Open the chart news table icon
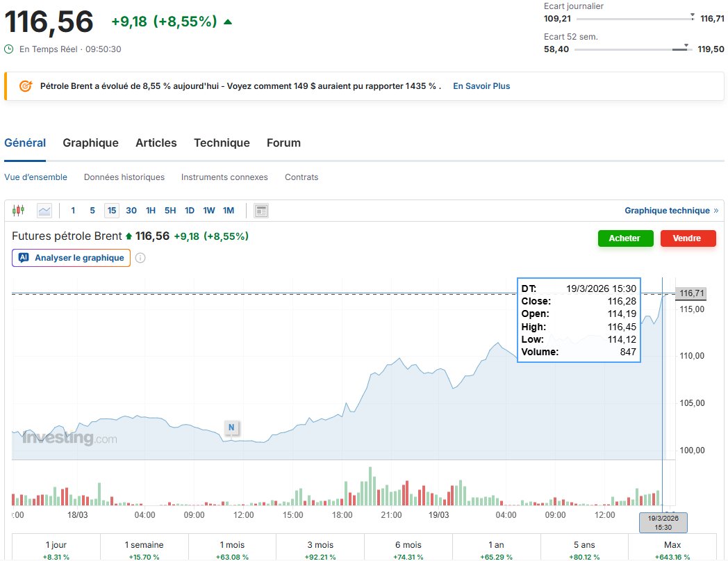Image resolution: width=728 pixels, height=561 pixels. (x=261, y=211)
